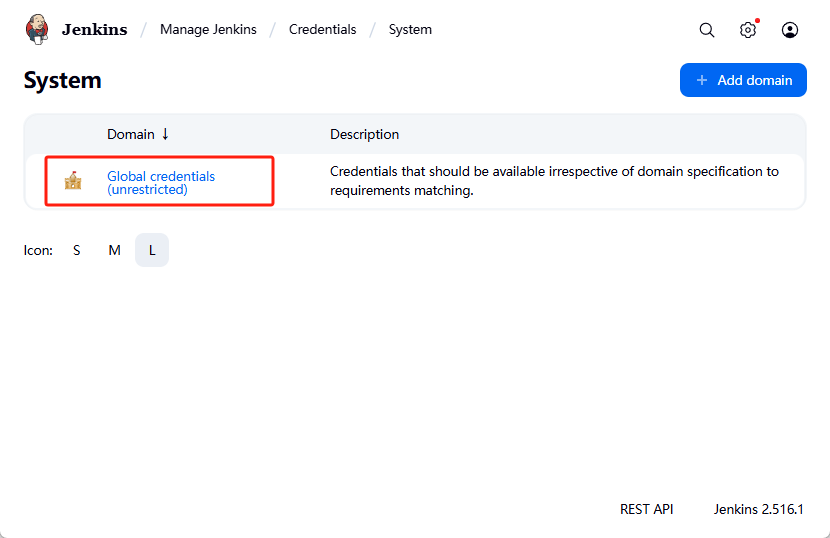This screenshot has width=830, height=538.
Task: Open the REST API link
Action: click(x=646, y=509)
